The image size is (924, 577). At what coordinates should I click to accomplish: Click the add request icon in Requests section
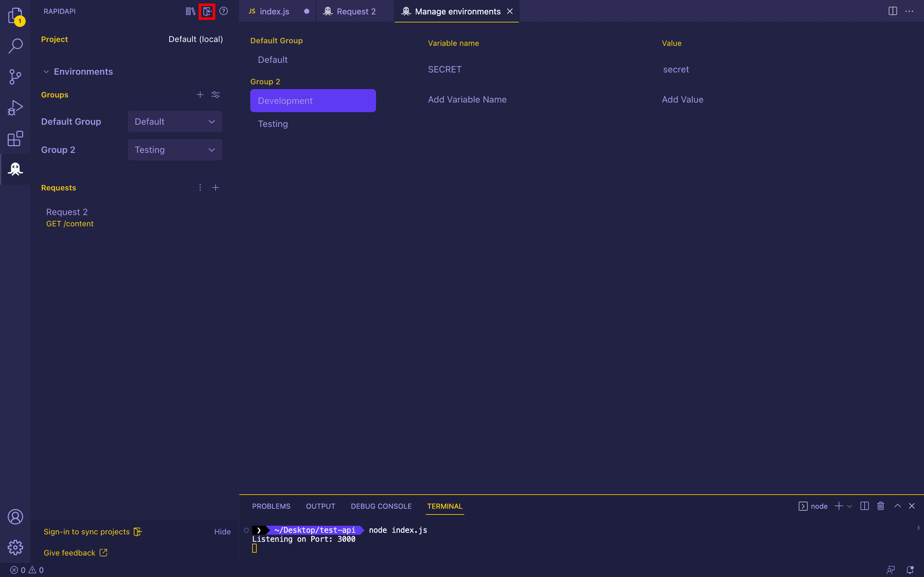tap(216, 188)
